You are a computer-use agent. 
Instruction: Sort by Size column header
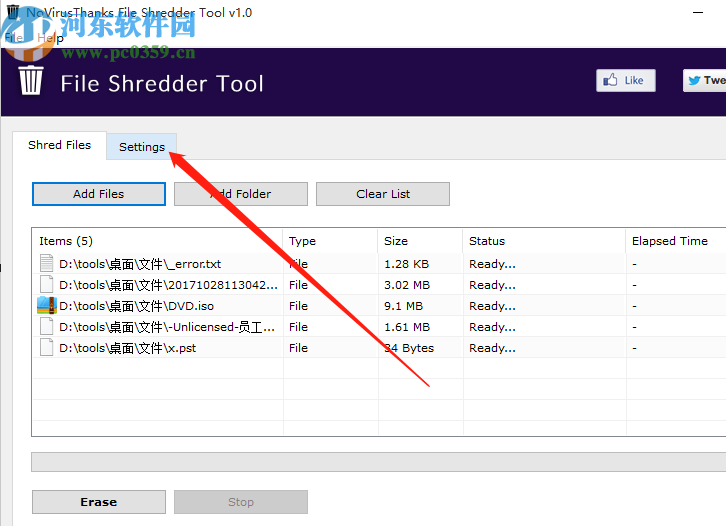pyautogui.click(x=420, y=241)
